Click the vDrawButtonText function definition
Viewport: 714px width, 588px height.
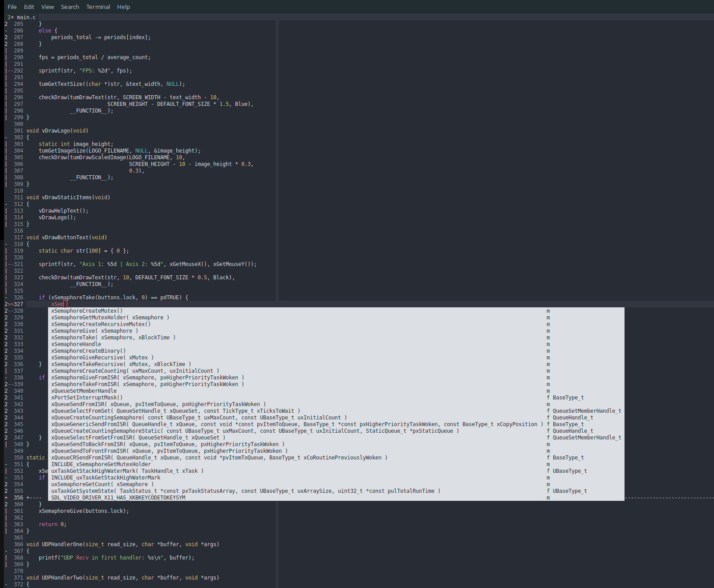67,238
